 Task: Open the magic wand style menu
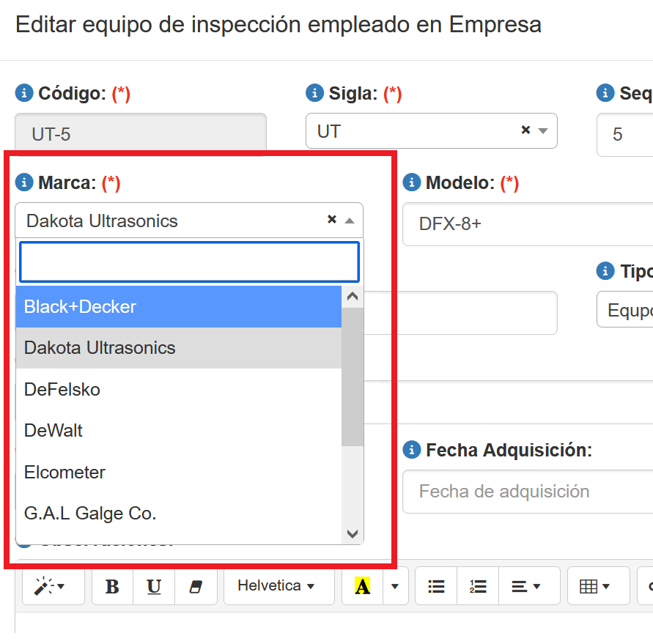(49, 586)
